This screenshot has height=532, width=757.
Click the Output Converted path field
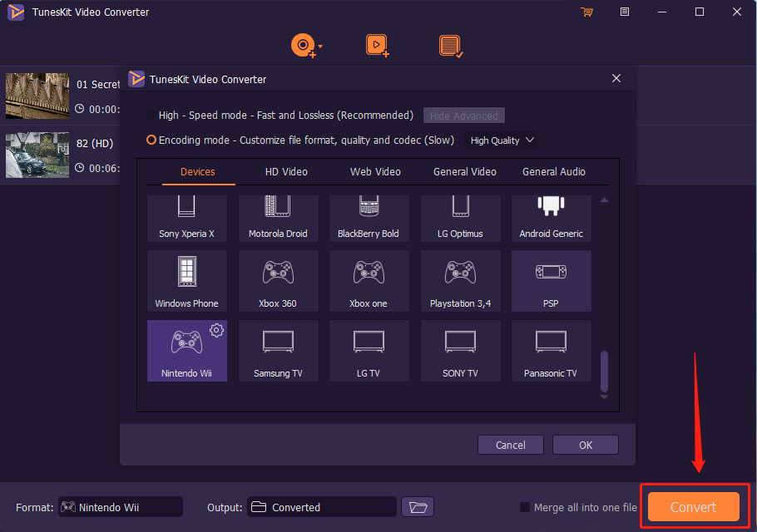tap(322, 507)
